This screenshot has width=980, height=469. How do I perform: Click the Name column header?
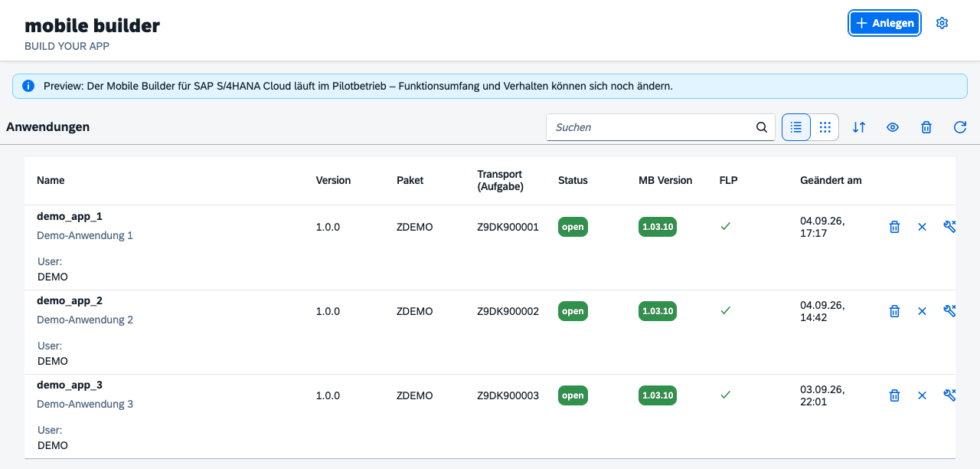(x=51, y=181)
